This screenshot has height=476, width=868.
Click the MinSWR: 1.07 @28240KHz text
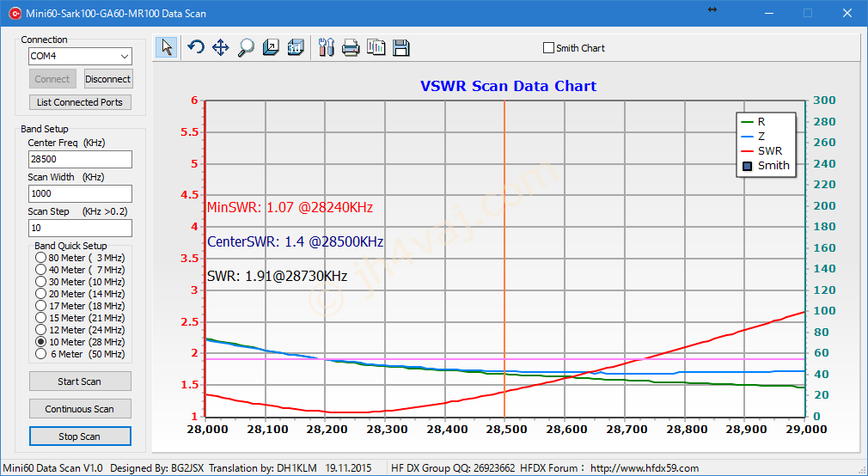[290, 208]
